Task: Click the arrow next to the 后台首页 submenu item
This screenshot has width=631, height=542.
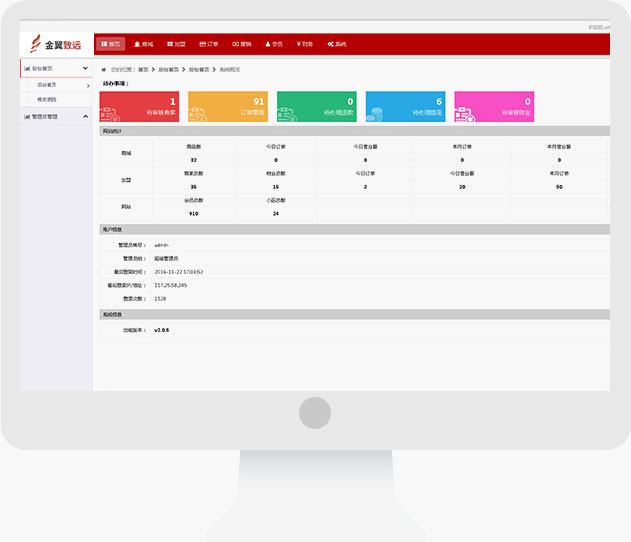Action: pos(87,86)
